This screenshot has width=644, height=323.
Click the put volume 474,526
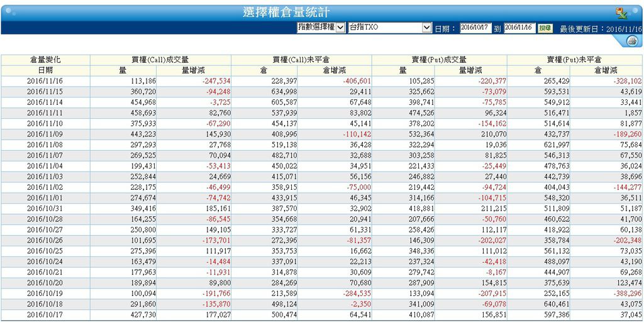pos(421,113)
